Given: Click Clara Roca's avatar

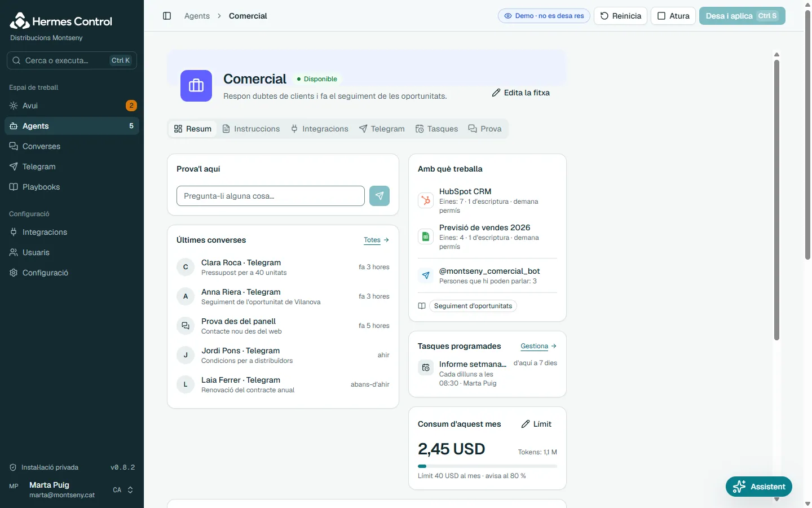Looking at the screenshot, I should tap(186, 267).
